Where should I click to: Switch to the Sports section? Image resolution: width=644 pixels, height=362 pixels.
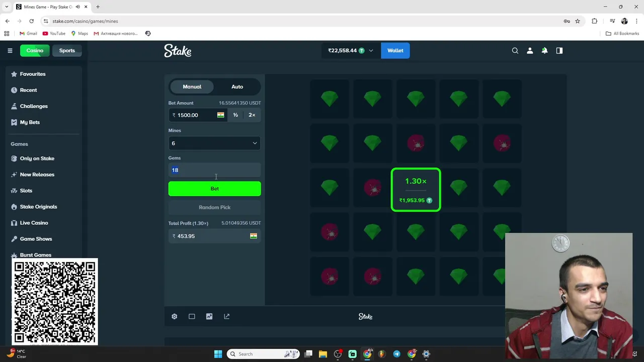67,50
